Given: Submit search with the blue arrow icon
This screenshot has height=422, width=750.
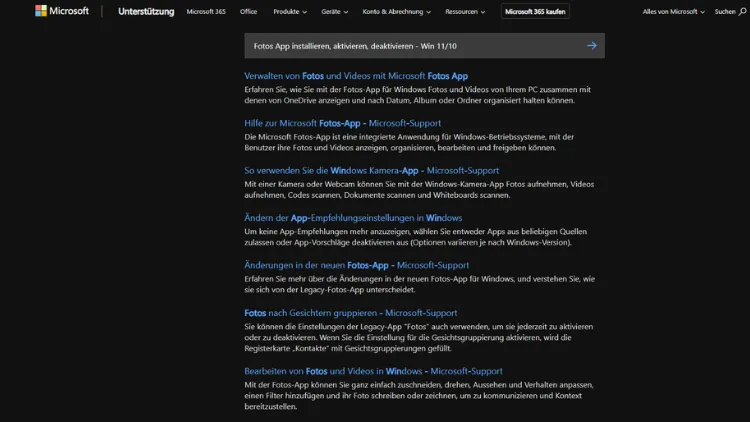Looking at the screenshot, I should coord(592,46).
